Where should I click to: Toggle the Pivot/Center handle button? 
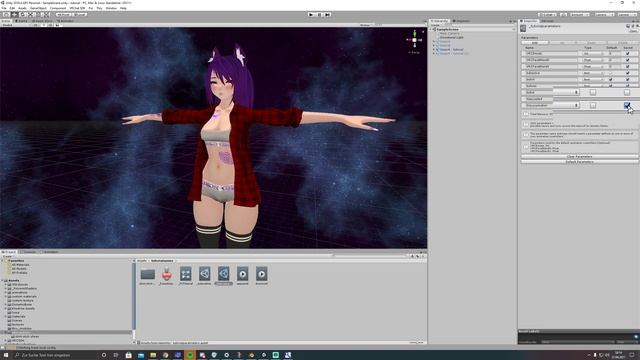pyautogui.click(x=64, y=14)
